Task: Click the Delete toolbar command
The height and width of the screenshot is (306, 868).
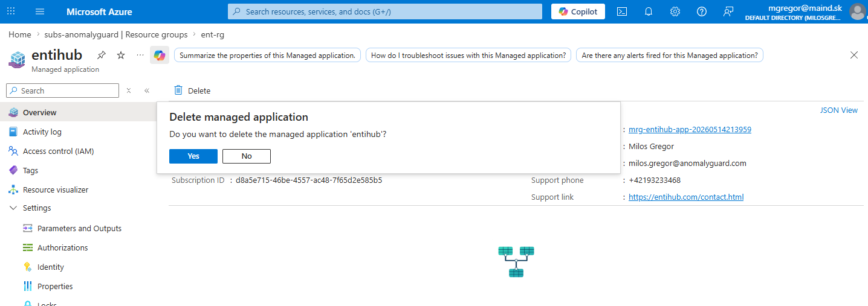Action: 192,91
